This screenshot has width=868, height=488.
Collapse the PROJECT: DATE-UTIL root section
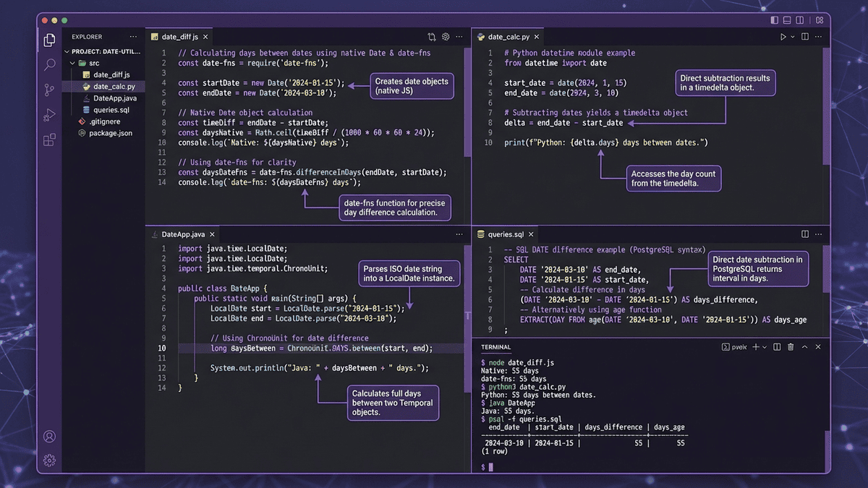click(x=67, y=52)
